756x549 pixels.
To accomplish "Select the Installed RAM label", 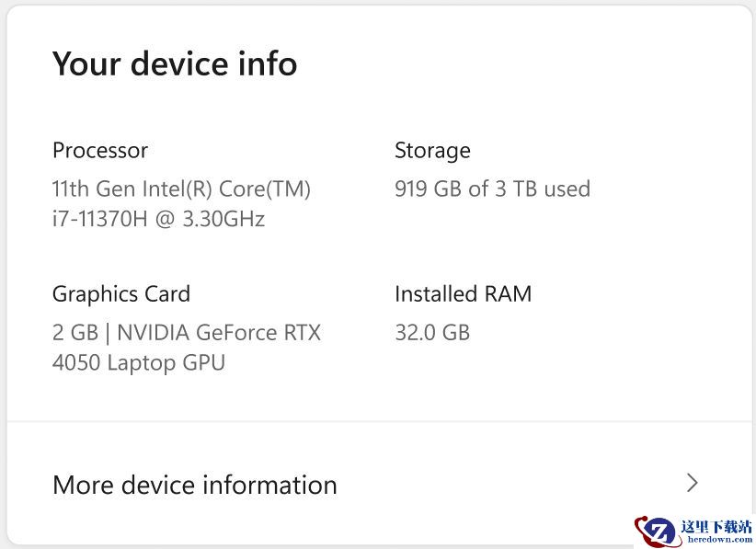I will [463, 294].
